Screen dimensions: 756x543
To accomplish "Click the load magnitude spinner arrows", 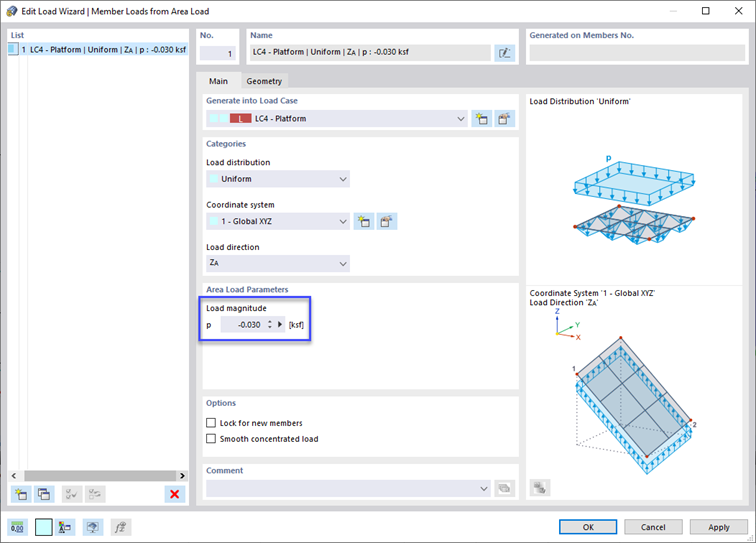I will tap(270, 325).
